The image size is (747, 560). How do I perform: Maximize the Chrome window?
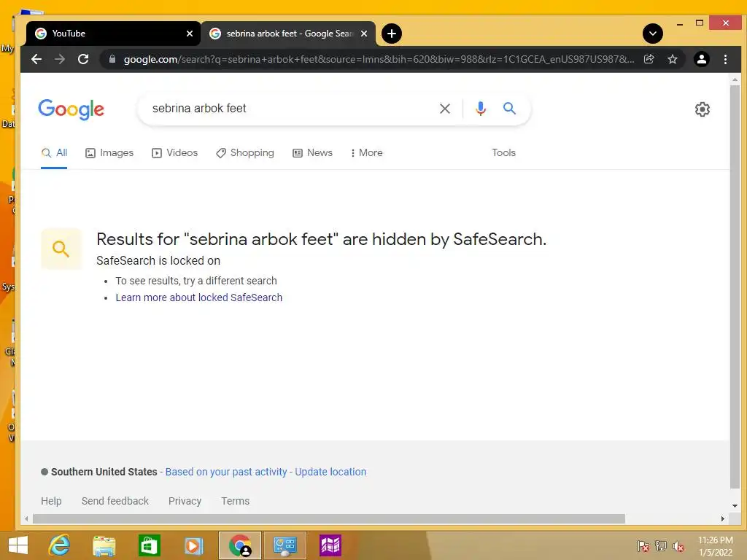point(700,23)
